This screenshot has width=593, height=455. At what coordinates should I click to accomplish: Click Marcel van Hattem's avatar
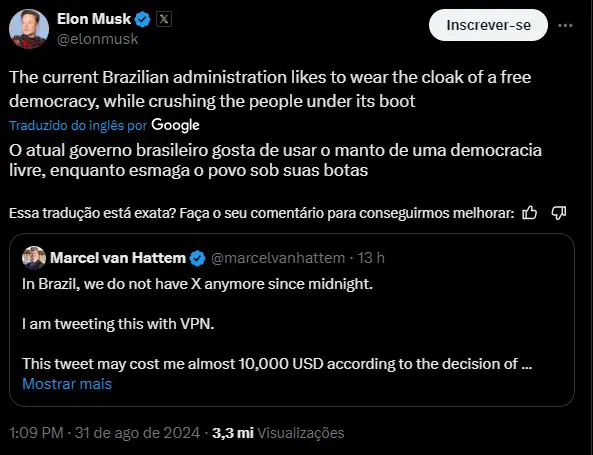click(x=34, y=258)
